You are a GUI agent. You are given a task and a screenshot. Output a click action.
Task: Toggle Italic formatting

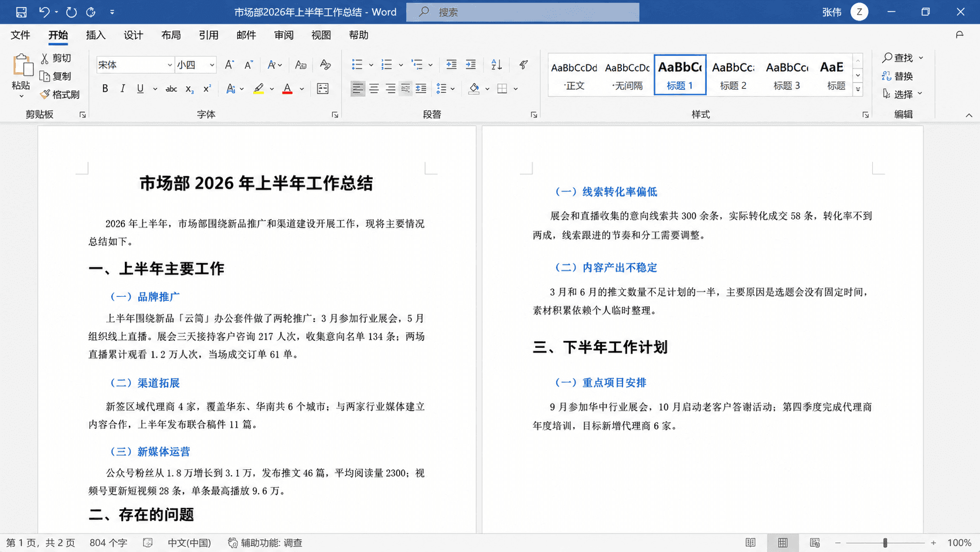[x=122, y=89]
